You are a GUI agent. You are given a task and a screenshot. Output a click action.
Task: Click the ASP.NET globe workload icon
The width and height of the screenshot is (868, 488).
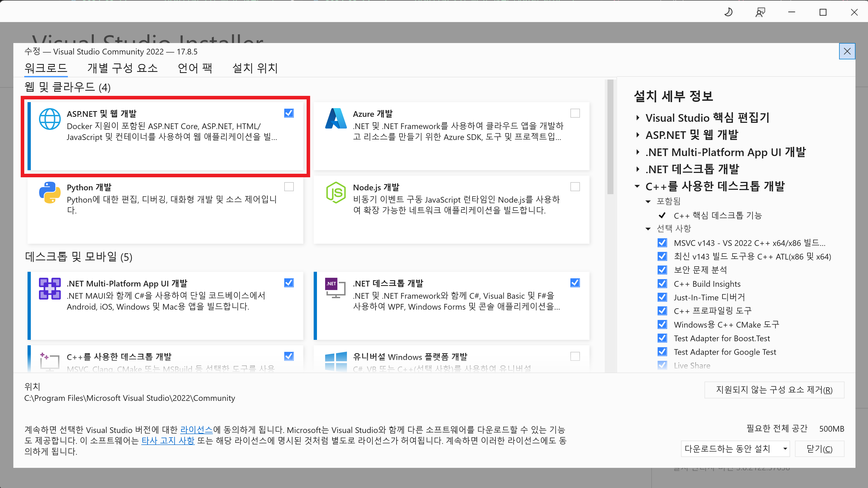pos(50,119)
